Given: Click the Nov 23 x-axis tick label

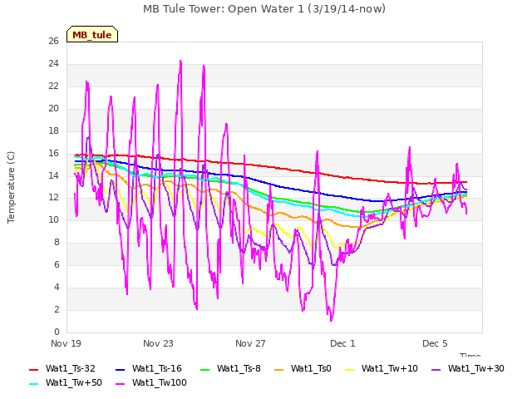Looking at the screenshot, I should coord(158,343).
